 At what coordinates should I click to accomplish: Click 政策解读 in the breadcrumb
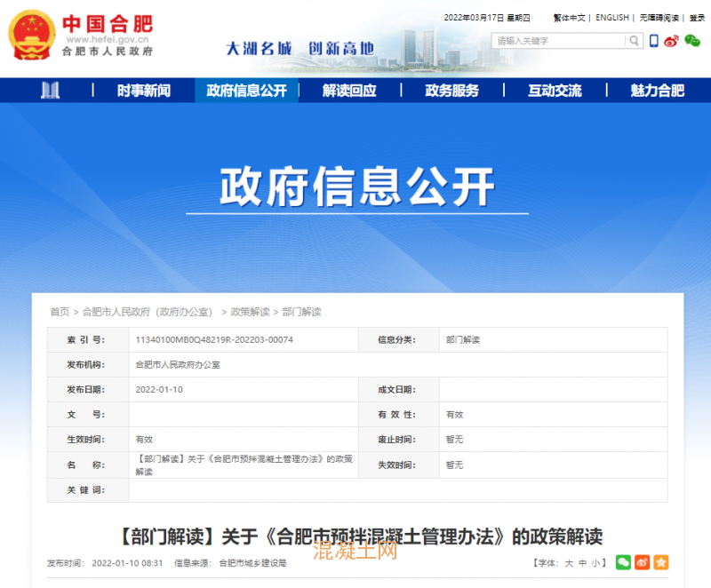(250, 312)
